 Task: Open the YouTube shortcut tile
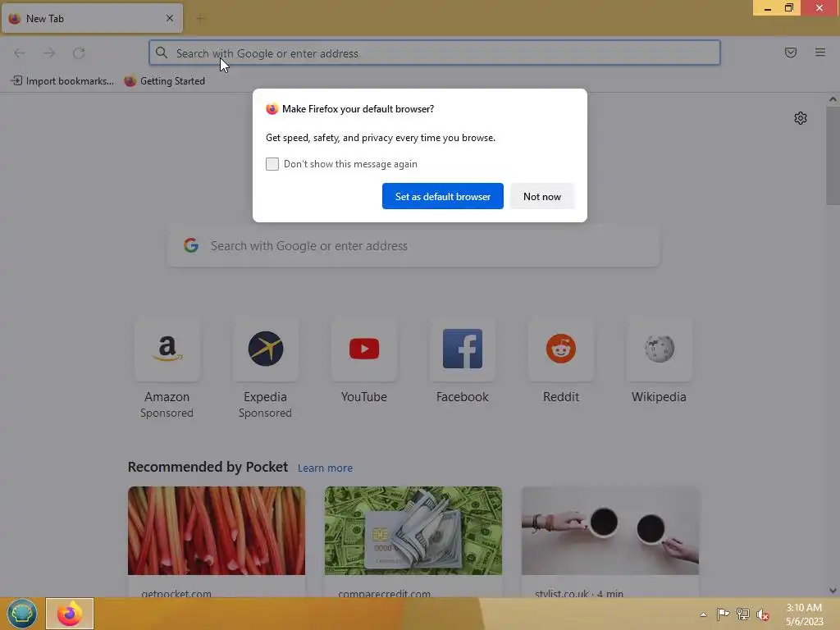[x=364, y=349]
